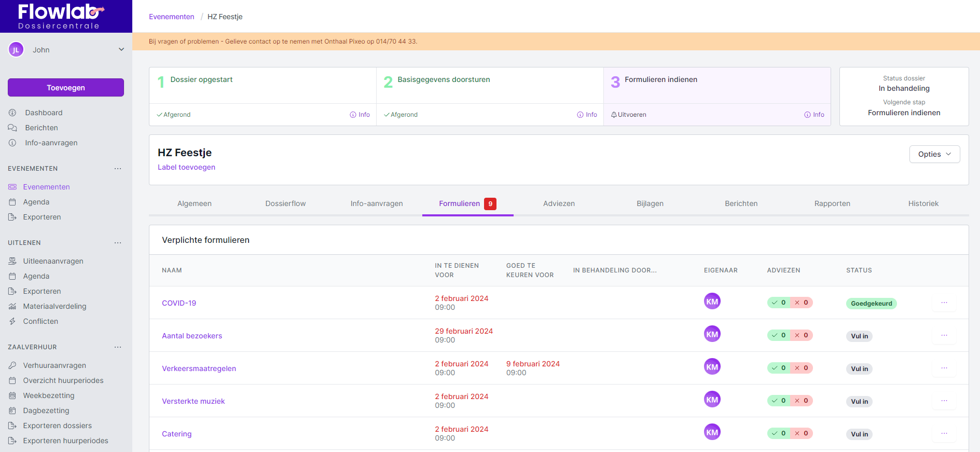Image resolution: width=980 pixels, height=452 pixels.
Task: Click Info icon for Formulieren indienen step
Action: pos(807,115)
